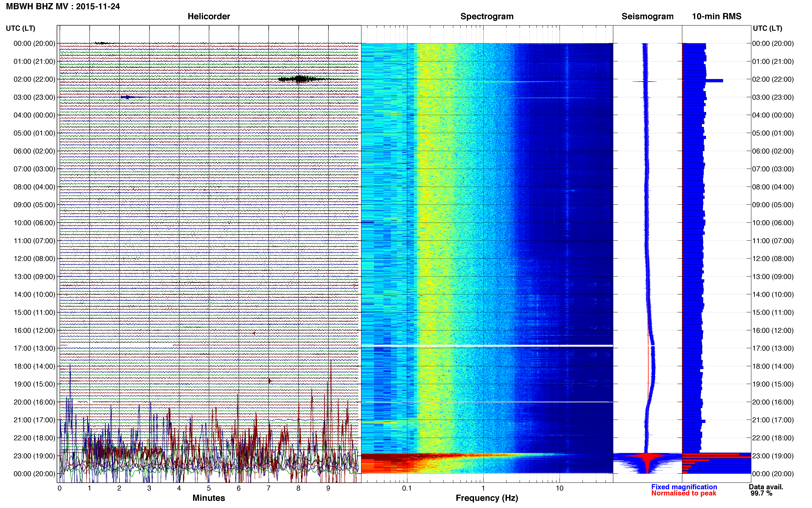Image resolution: width=812 pixels, height=508 pixels.
Task: Click the right '19:00 (15:00)' time label
Action: tap(773, 384)
